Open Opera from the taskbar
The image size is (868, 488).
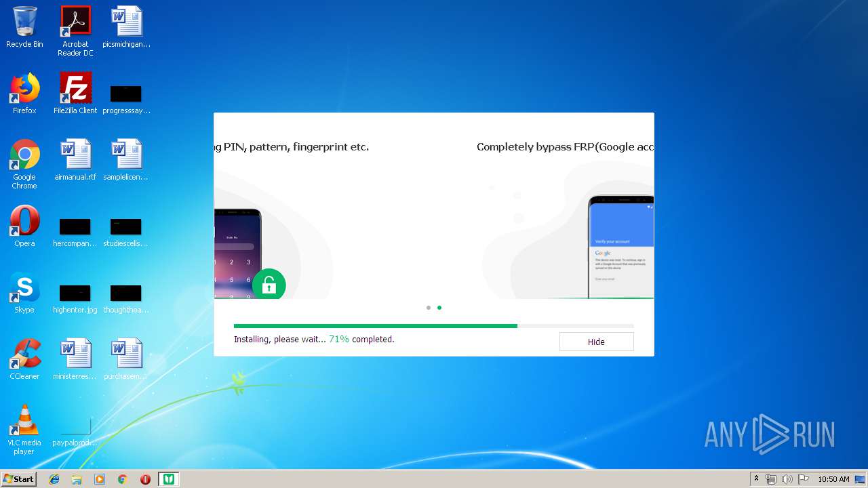tap(145, 479)
